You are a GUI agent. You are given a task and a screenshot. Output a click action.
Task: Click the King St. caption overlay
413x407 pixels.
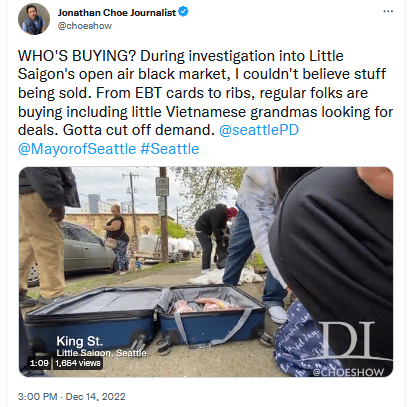click(x=80, y=341)
